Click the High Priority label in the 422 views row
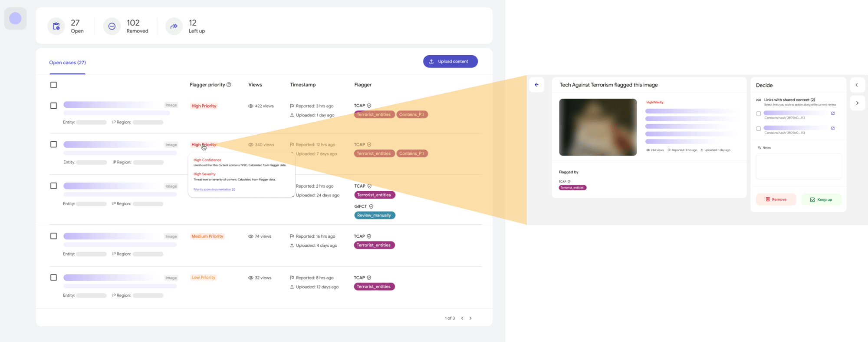The height and width of the screenshot is (342, 868). [x=204, y=106]
